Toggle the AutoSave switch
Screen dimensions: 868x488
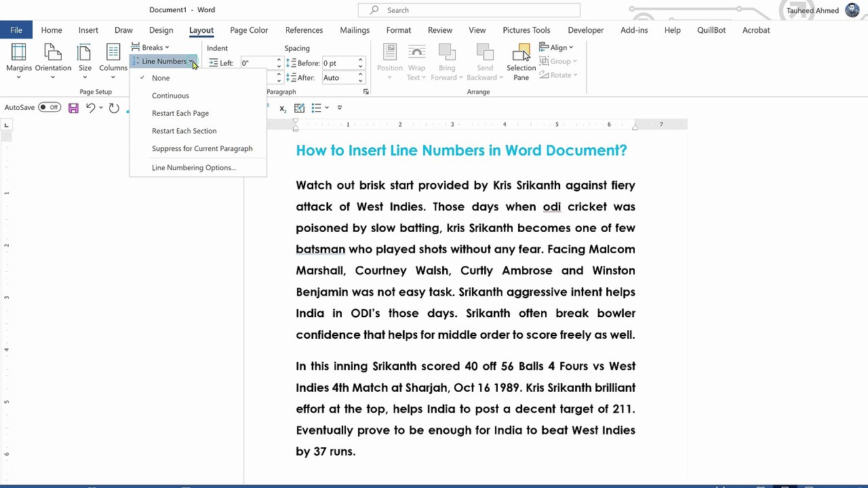50,107
